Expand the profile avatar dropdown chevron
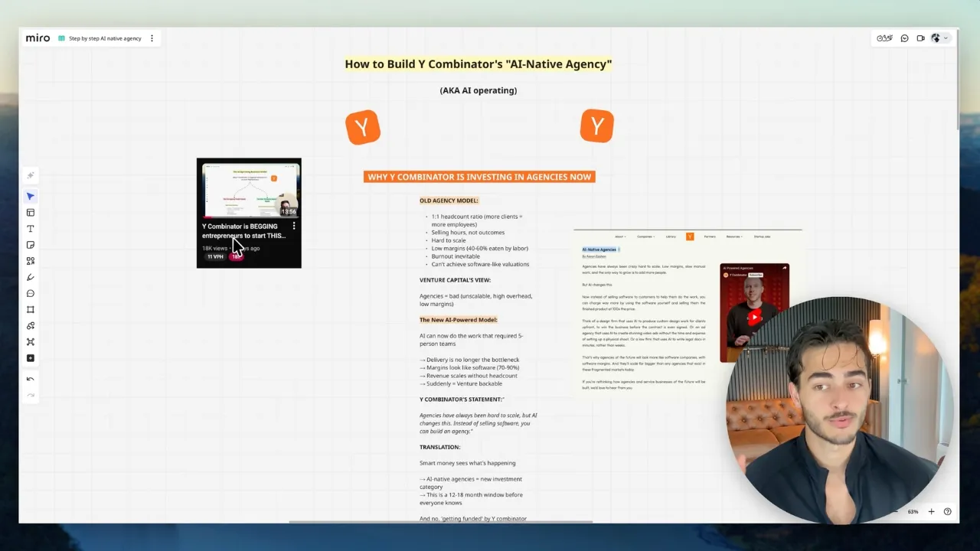The height and width of the screenshot is (551, 980). pos(947,37)
